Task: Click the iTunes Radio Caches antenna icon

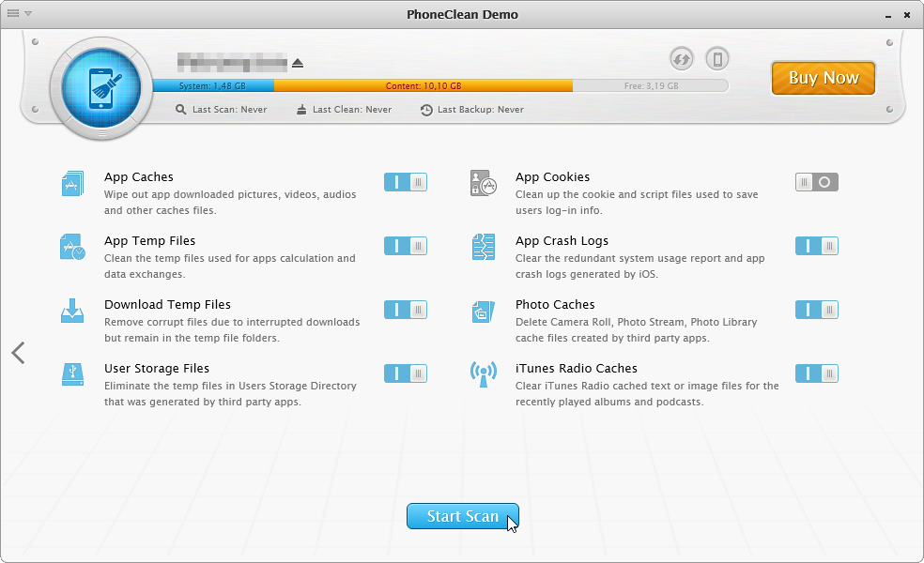Action: tap(484, 374)
